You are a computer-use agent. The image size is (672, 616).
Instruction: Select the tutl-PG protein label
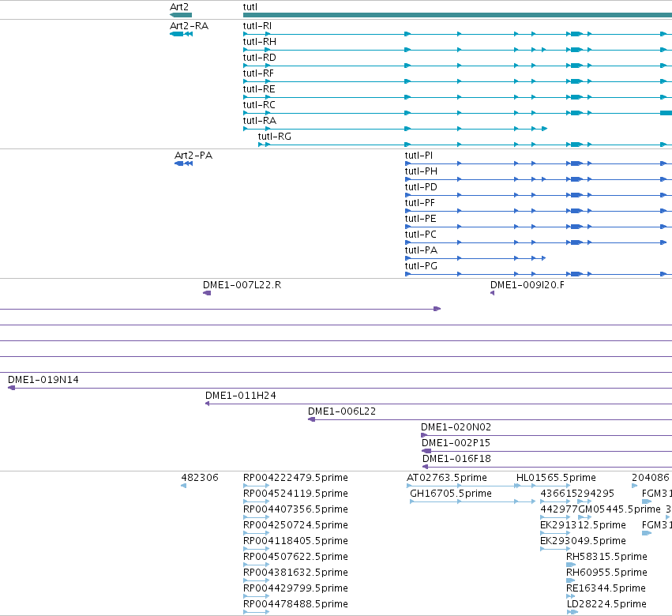[x=422, y=266]
